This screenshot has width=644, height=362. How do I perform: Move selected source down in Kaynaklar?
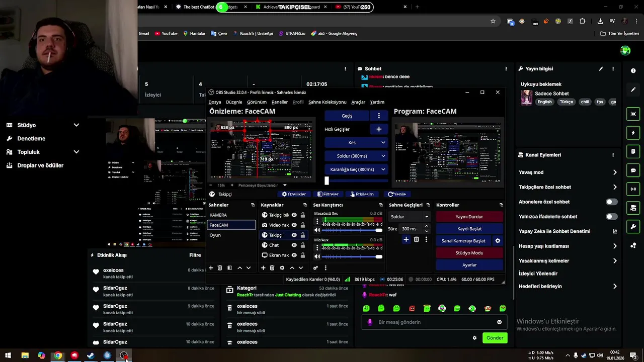click(301, 268)
